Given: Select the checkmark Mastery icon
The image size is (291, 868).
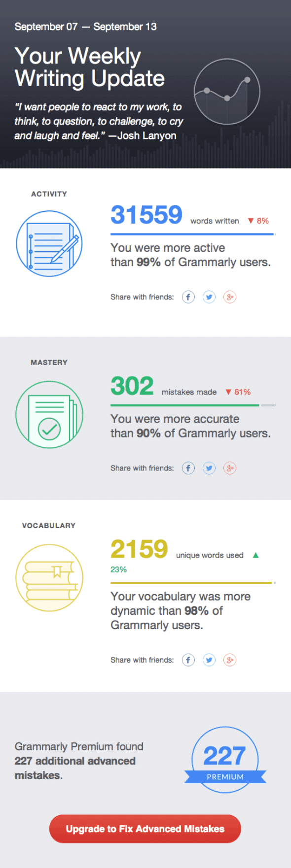Looking at the screenshot, I should click(x=49, y=414).
